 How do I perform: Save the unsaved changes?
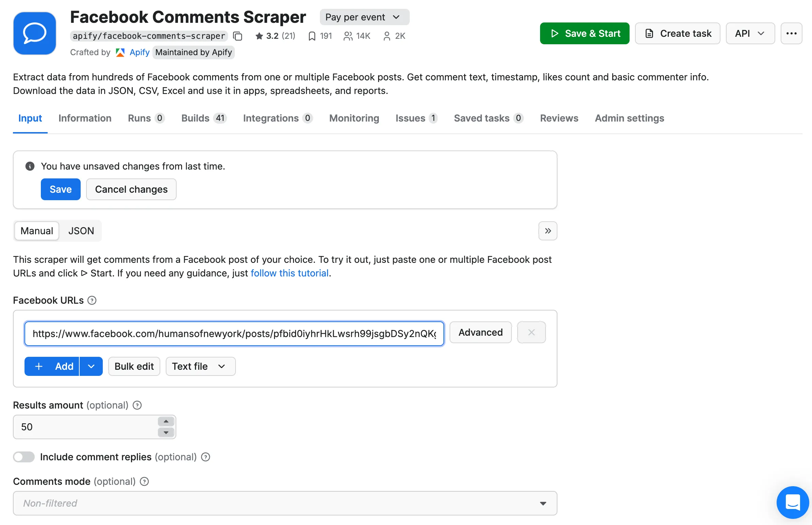pyautogui.click(x=61, y=189)
